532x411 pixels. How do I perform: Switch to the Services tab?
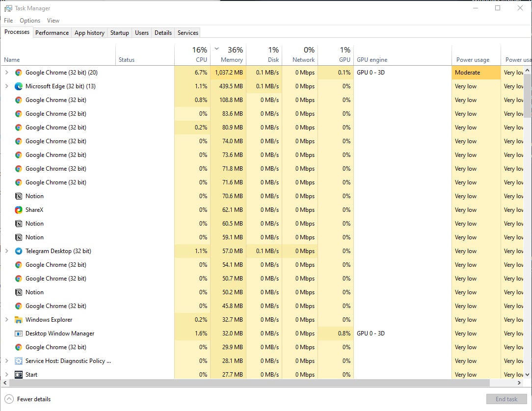point(187,33)
